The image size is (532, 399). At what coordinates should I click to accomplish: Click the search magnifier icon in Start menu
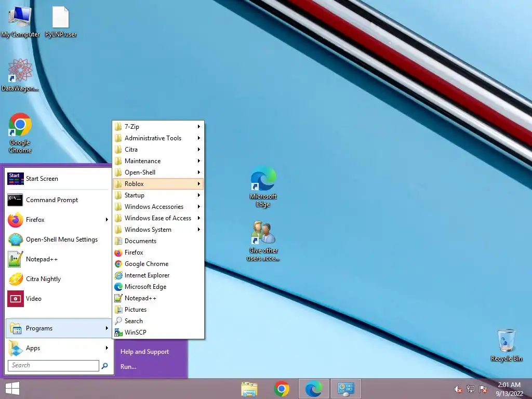click(x=105, y=365)
